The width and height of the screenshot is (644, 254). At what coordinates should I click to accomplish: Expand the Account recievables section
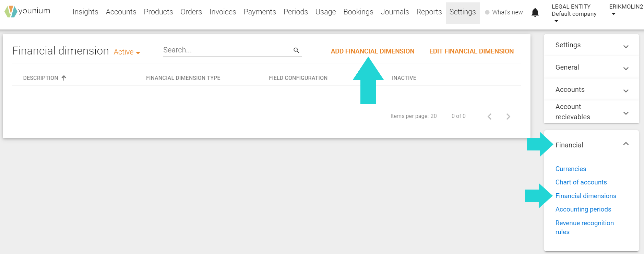pyautogui.click(x=591, y=112)
